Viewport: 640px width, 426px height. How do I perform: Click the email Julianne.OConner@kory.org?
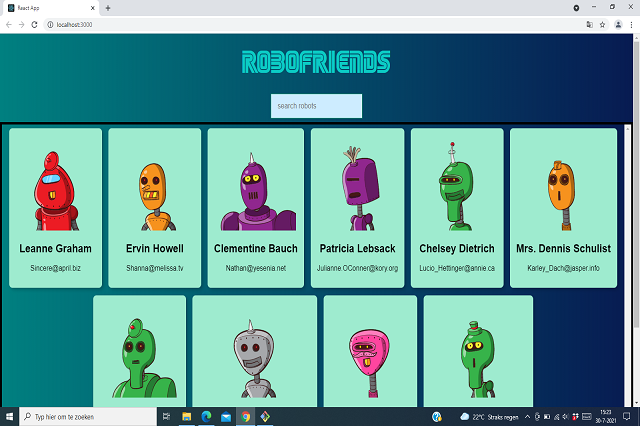[358, 268]
